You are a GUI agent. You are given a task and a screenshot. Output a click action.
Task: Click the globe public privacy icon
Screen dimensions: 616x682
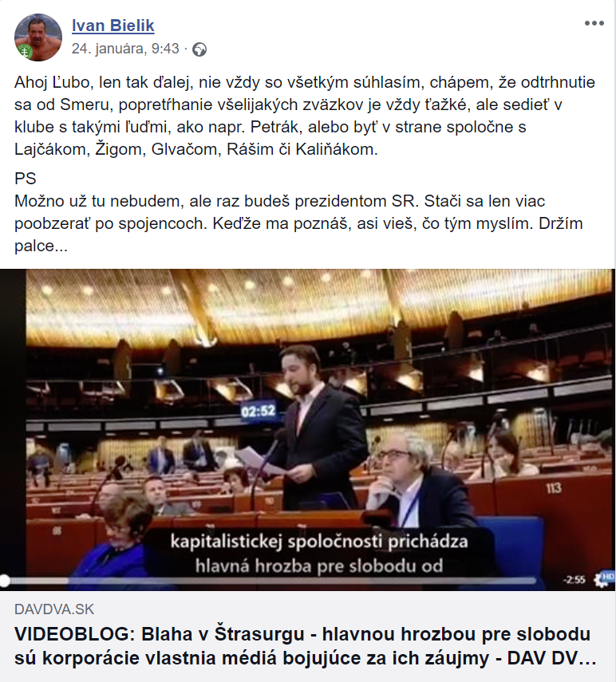tap(199, 49)
